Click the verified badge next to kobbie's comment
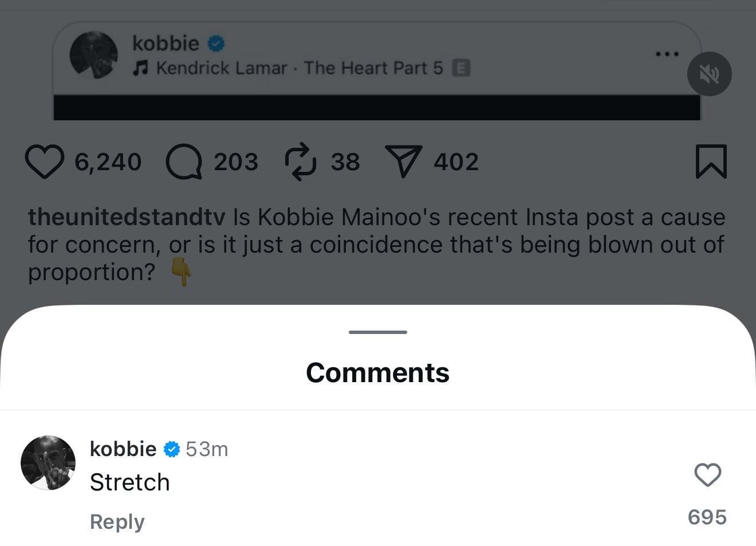The width and height of the screenshot is (756, 546). [172, 449]
